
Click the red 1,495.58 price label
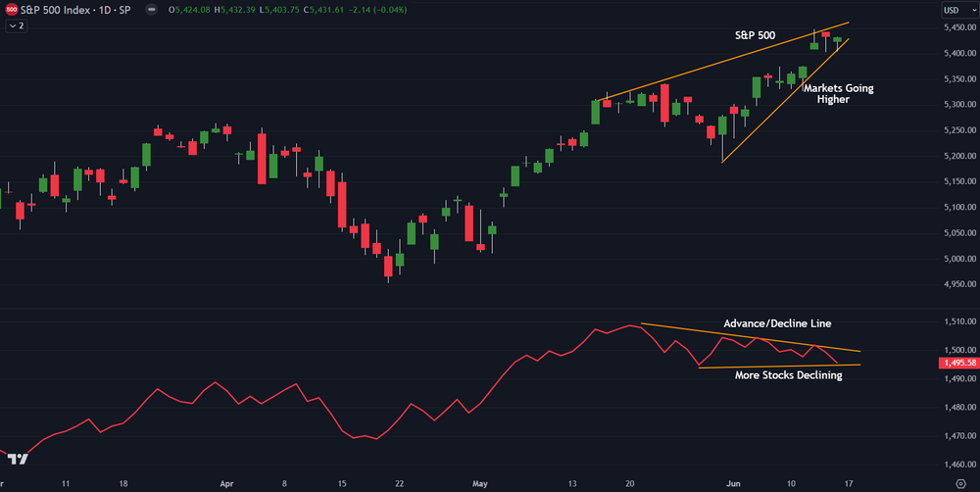955,363
